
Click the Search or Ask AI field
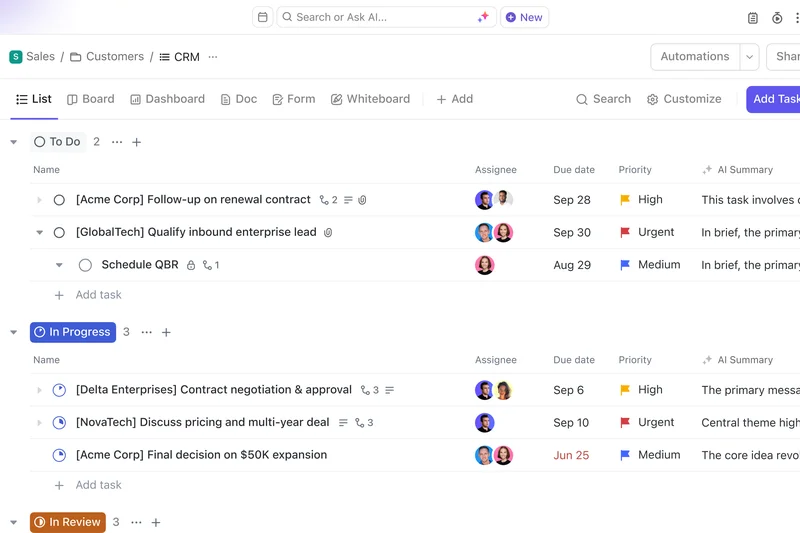coord(380,17)
